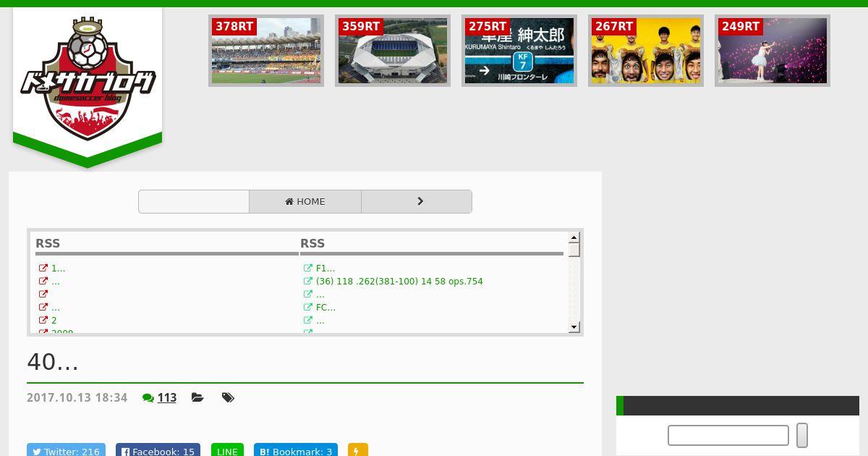Click RSS box scroll down arrow
Image resolution: width=868 pixels, height=456 pixels.
point(574,327)
